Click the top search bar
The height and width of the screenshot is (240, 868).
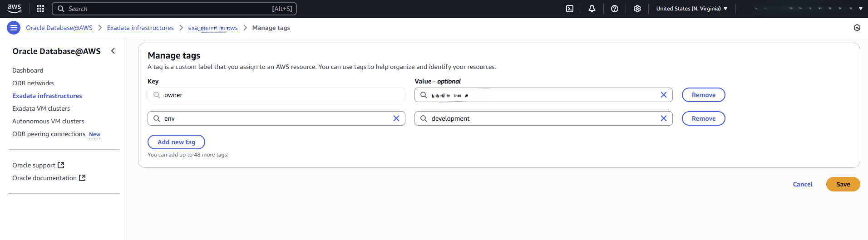click(174, 9)
